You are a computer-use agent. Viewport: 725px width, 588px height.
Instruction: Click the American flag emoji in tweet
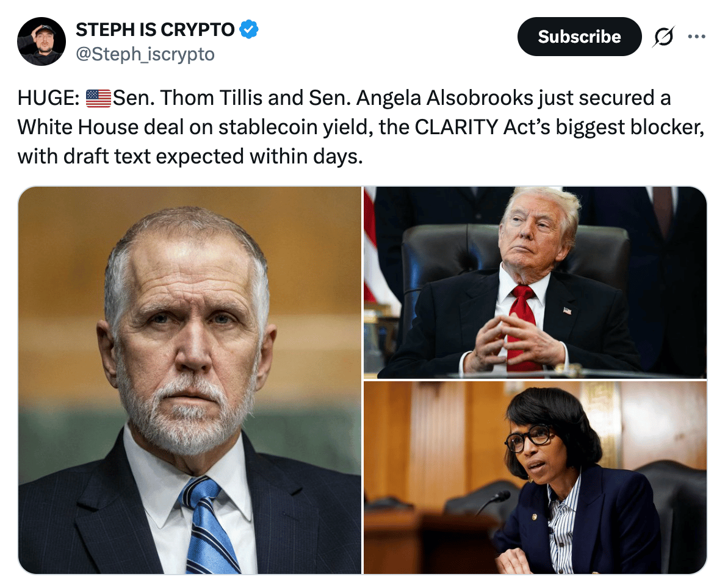pyautogui.click(x=98, y=98)
